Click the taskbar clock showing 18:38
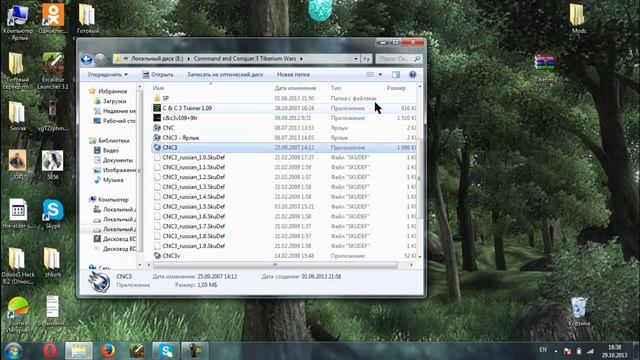Image resolution: width=640 pixels, height=360 pixels. click(x=614, y=351)
